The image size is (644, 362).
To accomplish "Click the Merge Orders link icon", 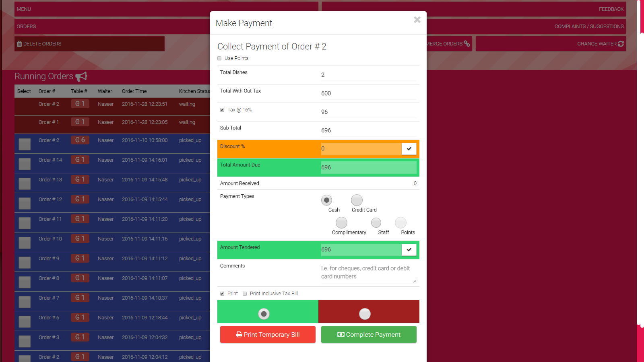I will click(x=467, y=43).
